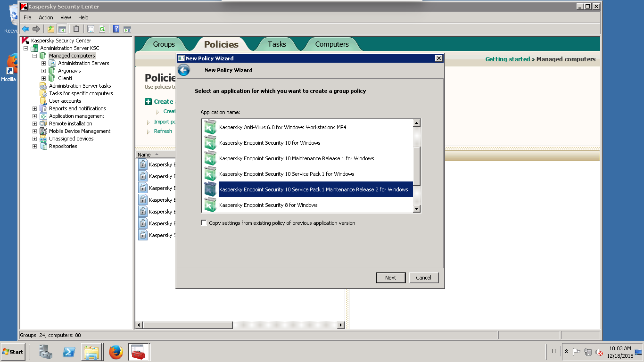This screenshot has width=644, height=362.
Task: Click the Up One Level folder icon
Action: point(51,29)
